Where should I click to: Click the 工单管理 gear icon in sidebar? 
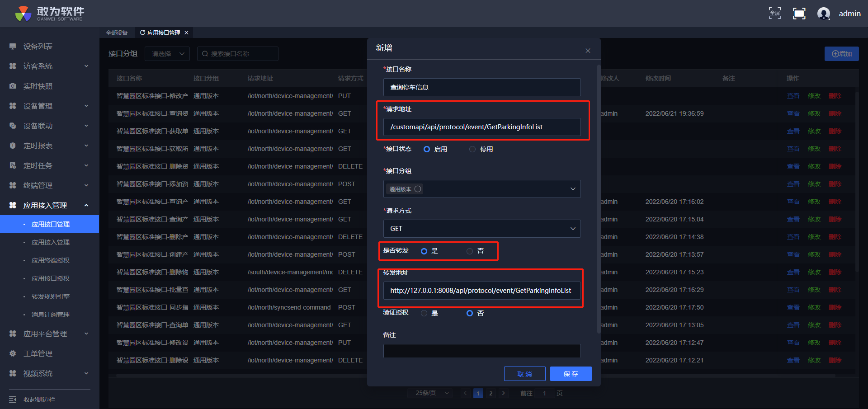coord(13,353)
